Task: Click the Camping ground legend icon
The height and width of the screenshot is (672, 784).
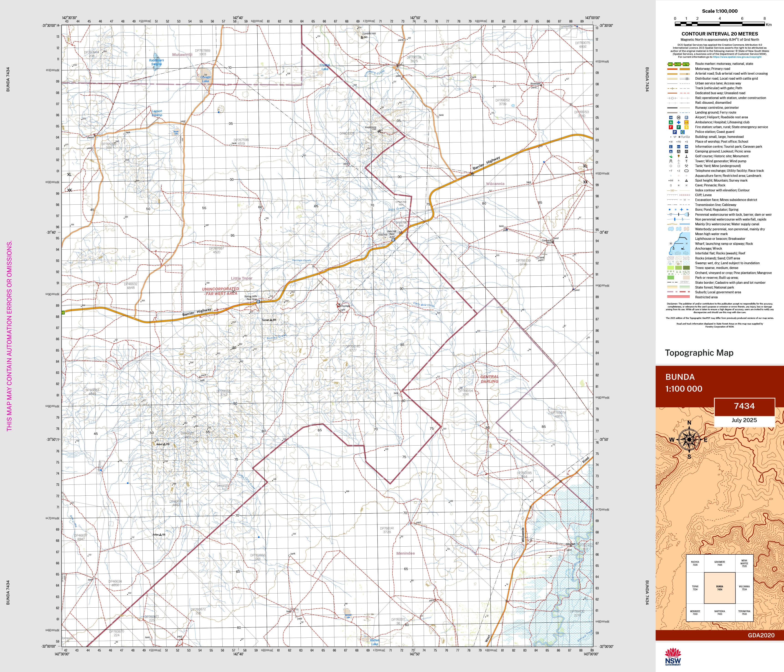Action: point(671,151)
